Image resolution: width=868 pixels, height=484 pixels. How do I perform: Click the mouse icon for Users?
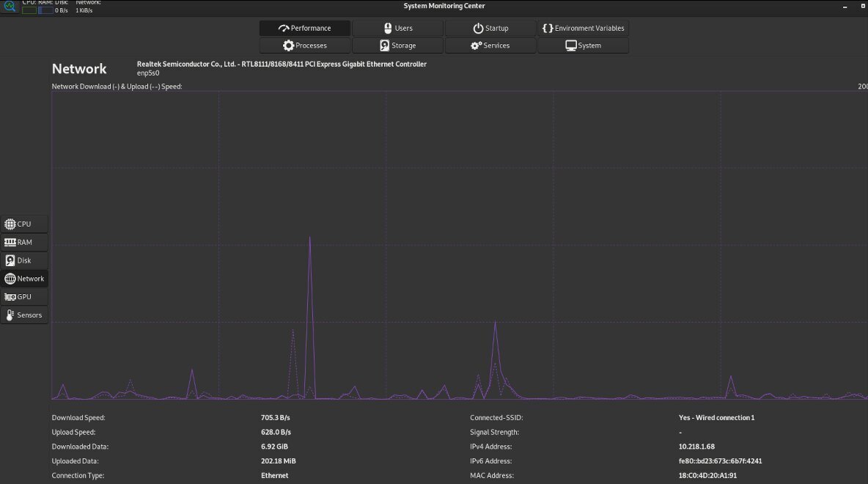tap(388, 29)
